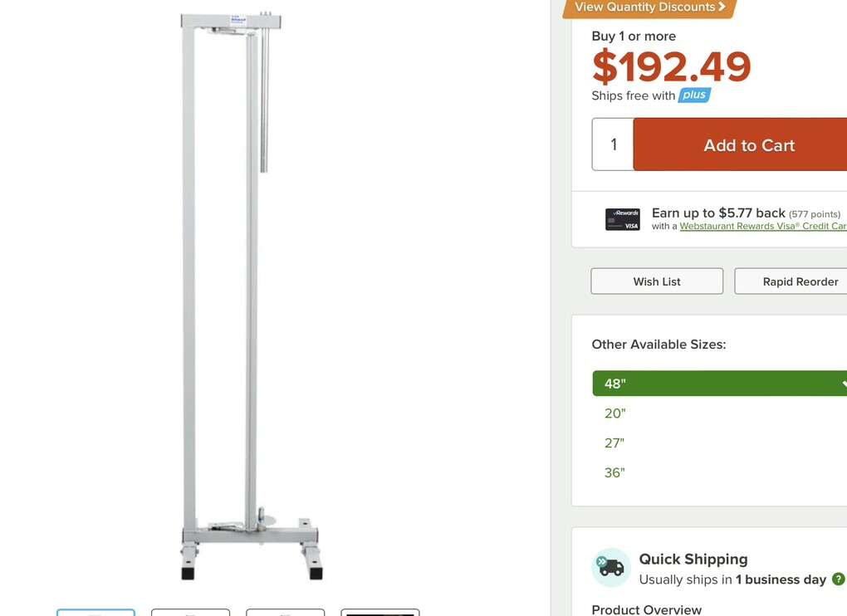Open the View Quantity Discounts panel
This screenshot has width=847, height=616.
[649, 7]
